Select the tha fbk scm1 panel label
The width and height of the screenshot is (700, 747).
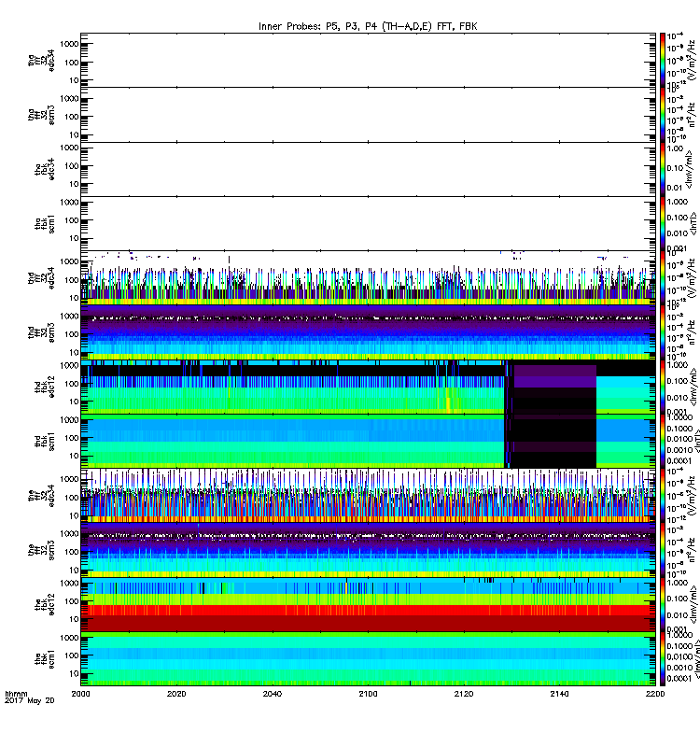coord(45,224)
